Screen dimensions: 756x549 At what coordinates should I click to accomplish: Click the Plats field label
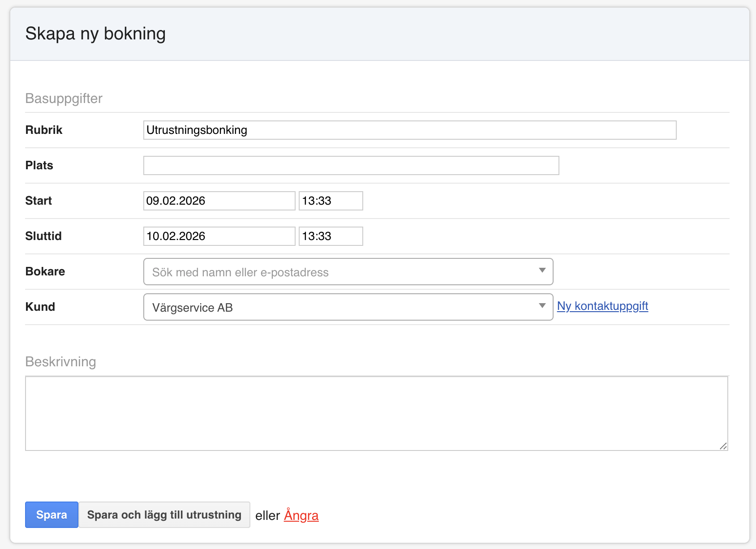point(39,166)
